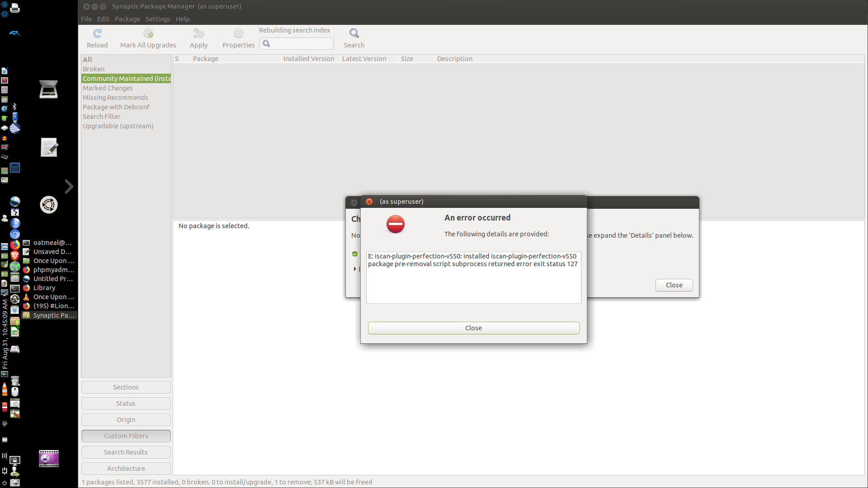Open the trash can panel icon
Image resolution: width=868 pixels, height=488 pixels.
(x=15, y=381)
